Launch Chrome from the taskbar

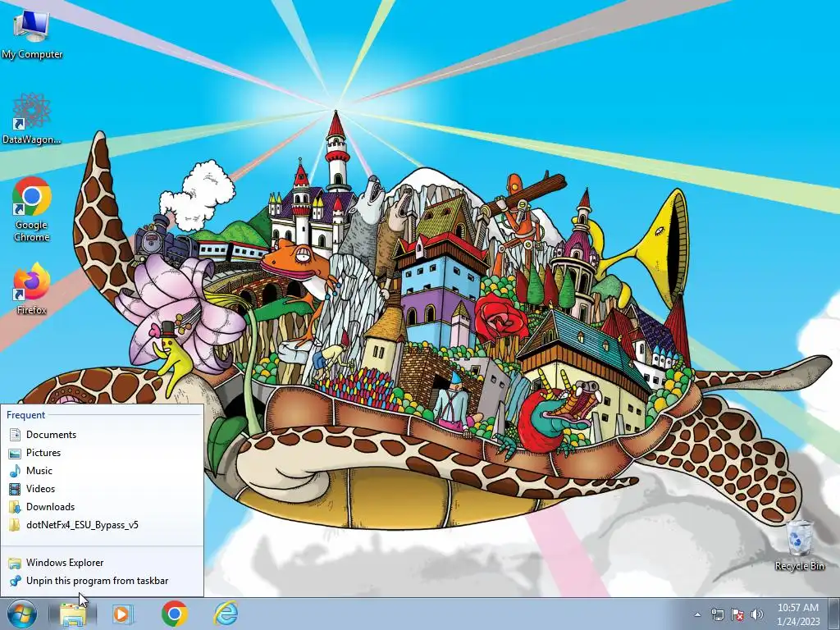pyautogui.click(x=175, y=614)
